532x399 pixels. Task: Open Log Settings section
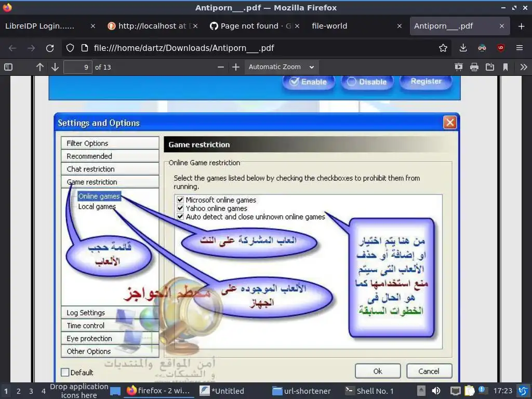110,312
